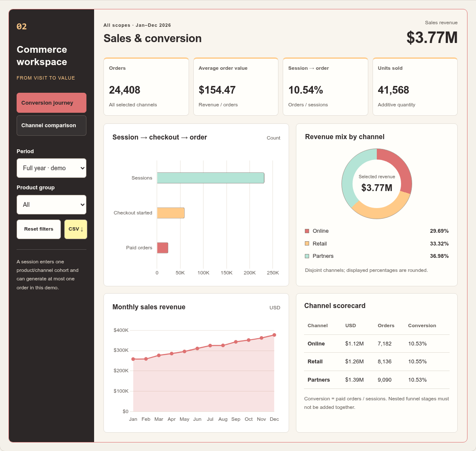Click the "Sales & conversion" page title
The height and width of the screenshot is (451, 476).
click(152, 39)
